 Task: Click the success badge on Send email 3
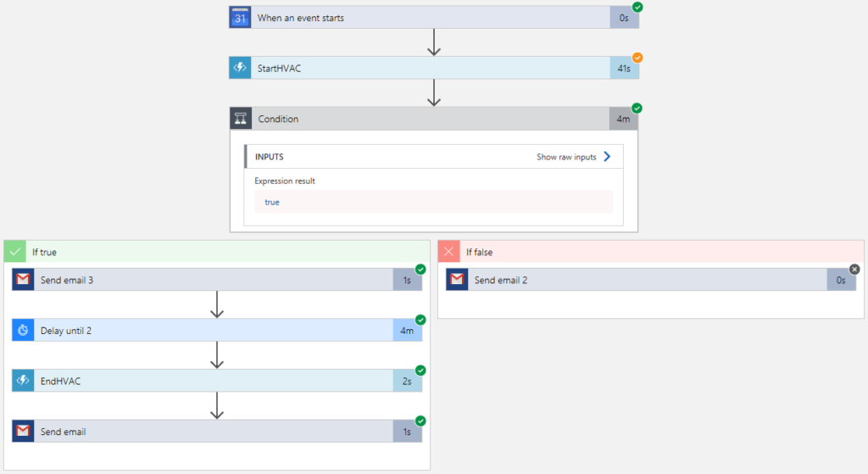[x=420, y=270]
